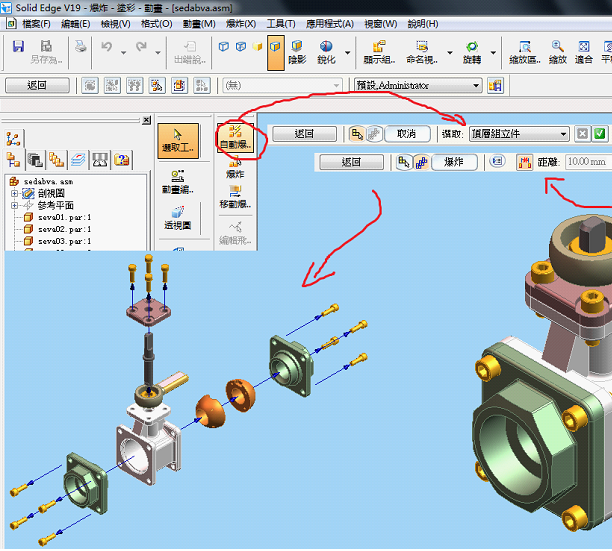The height and width of the screenshot is (551, 612).
Task: Click the 銳化 sharpen icon
Action: (x=326, y=53)
